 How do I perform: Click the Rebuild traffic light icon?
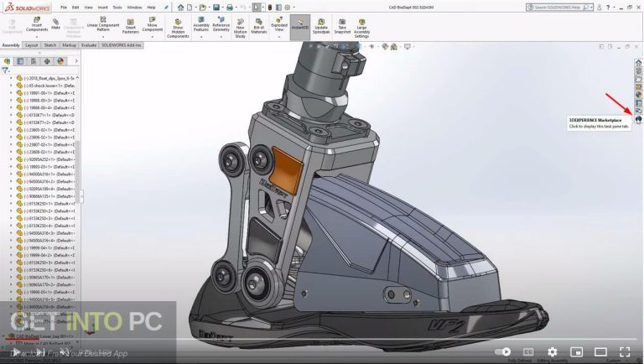point(270,8)
